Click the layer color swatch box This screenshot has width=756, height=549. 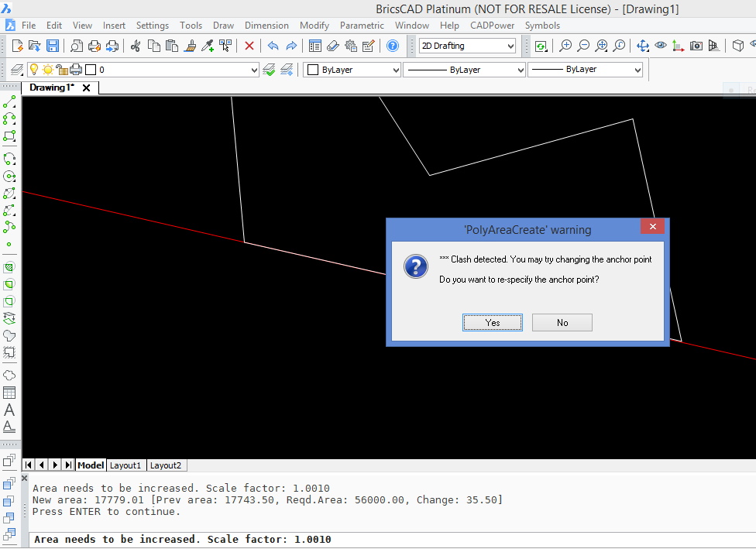(91, 70)
